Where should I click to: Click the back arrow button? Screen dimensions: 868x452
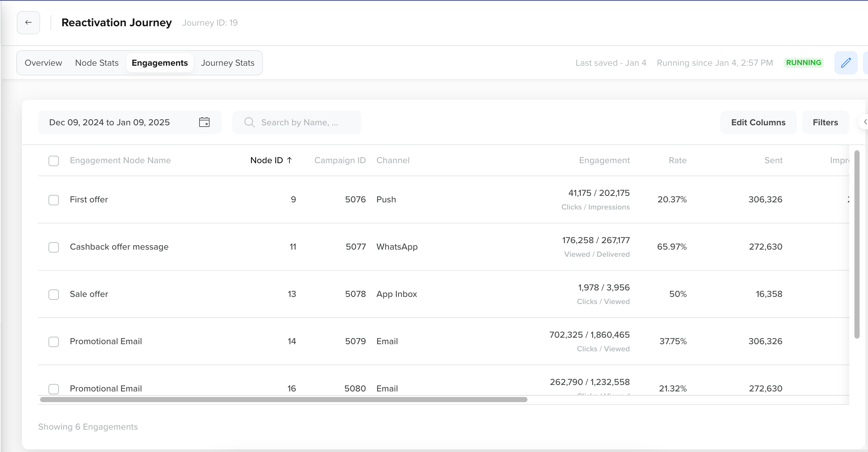point(28,23)
